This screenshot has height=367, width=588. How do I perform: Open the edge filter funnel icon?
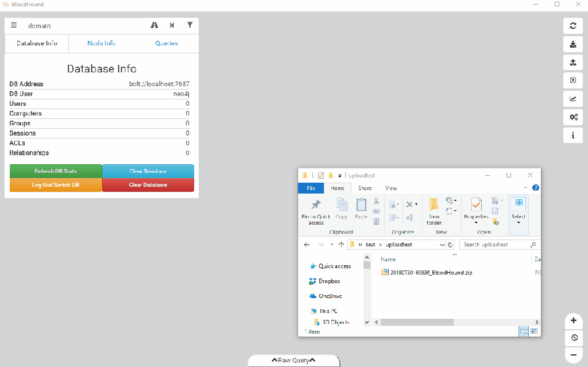(189, 25)
